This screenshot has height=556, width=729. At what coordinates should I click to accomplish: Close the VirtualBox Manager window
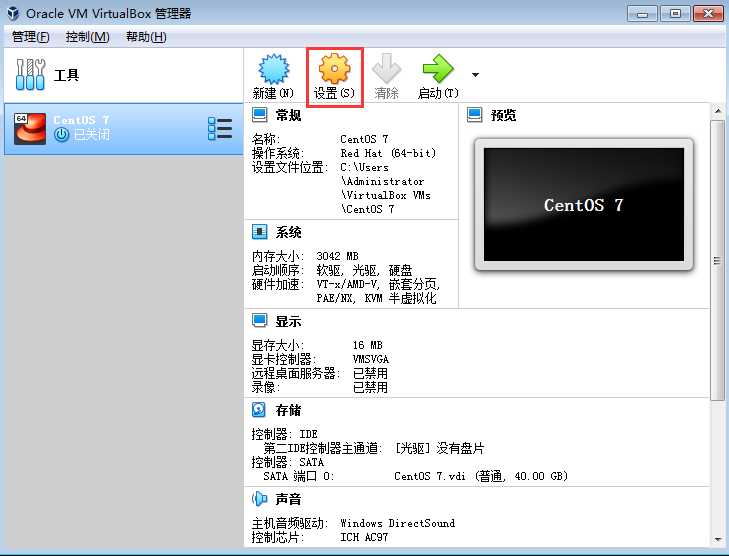(708, 13)
